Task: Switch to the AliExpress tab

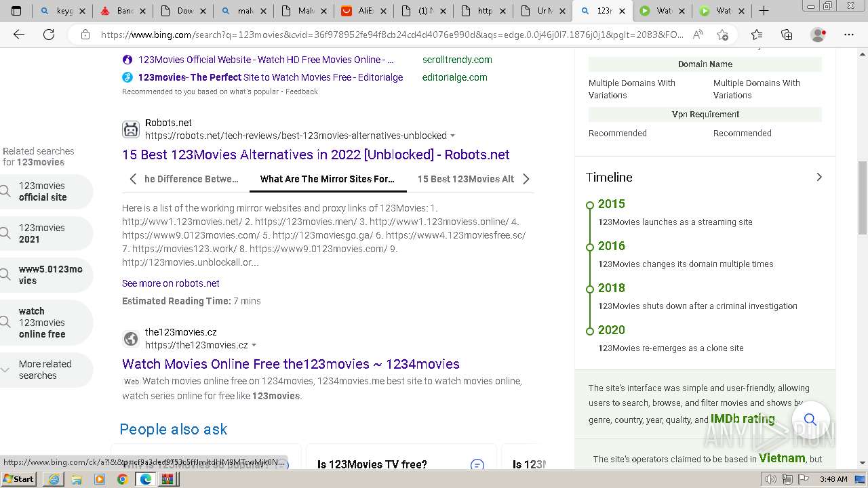Action: pyautogui.click(x=362, y=11)
